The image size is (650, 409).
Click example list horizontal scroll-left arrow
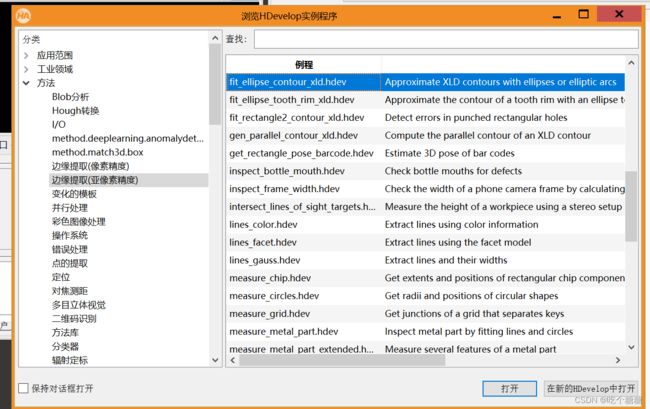click(x=233, y=360)
